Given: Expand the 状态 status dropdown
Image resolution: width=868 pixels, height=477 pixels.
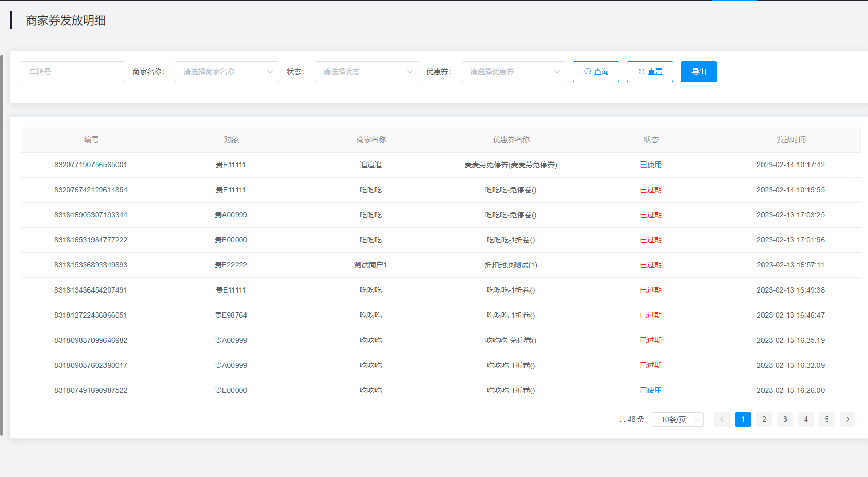Looking at the screenshot, I should point(367,72).
